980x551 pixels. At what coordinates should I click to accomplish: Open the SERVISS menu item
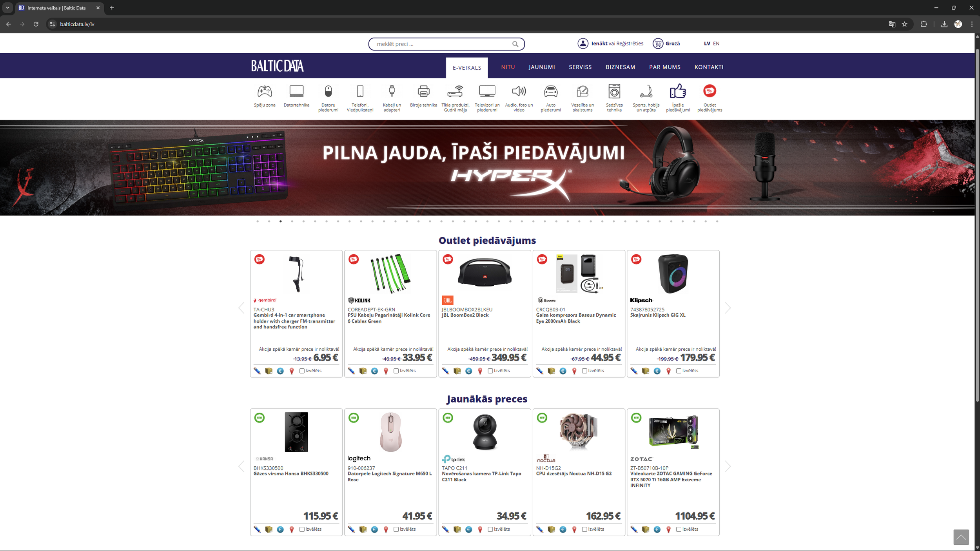coord(580,67)
